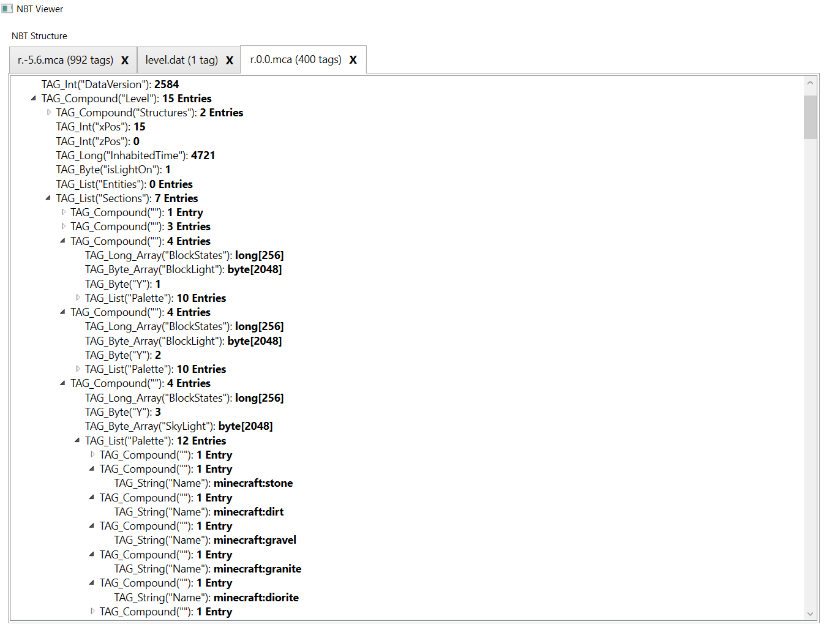This screenshot has width=840, height=627.
Task: Select the r.0.0.mca (400 tags) tab
Action: [296, 59]
